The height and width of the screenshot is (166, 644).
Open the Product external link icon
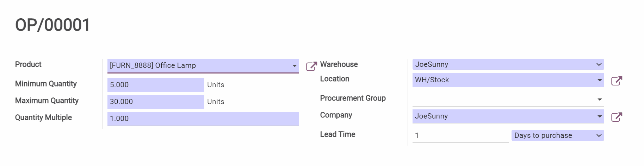[311, 66]
